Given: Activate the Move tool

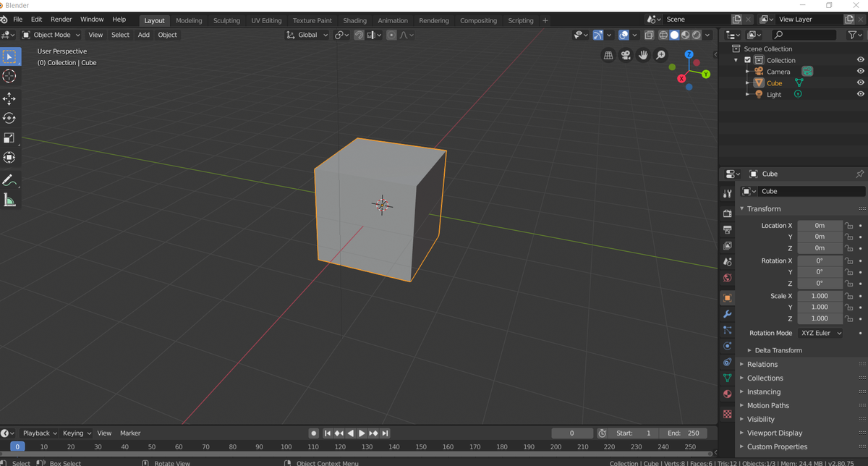Looking at the screenshot, I should 9,98.
